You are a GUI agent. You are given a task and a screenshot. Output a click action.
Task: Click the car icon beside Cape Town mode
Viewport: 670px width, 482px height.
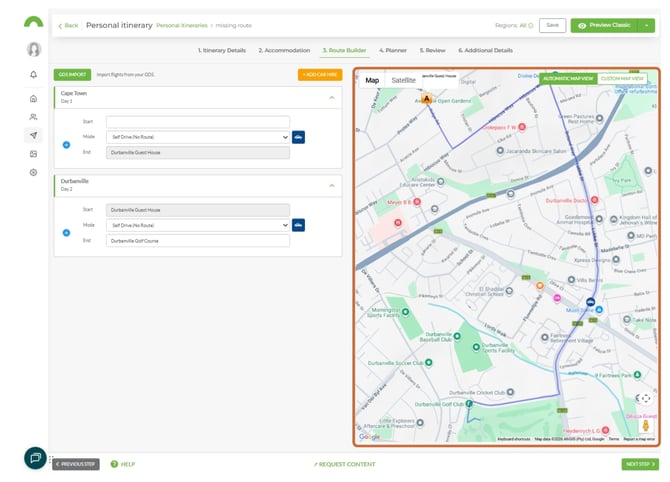pos(298,137)
